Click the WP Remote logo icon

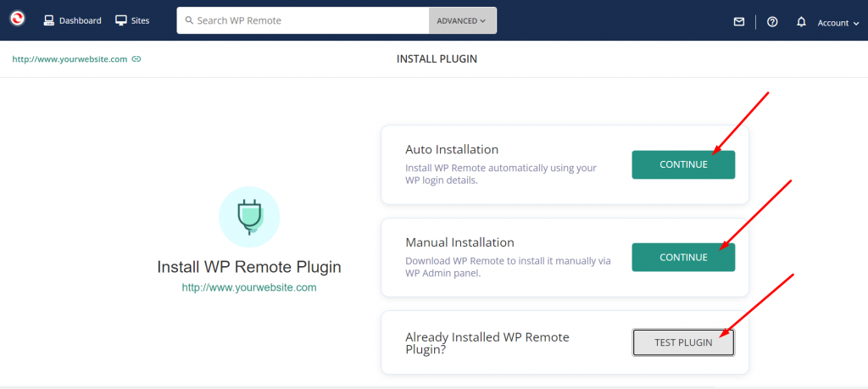click(x=17, y=19)
